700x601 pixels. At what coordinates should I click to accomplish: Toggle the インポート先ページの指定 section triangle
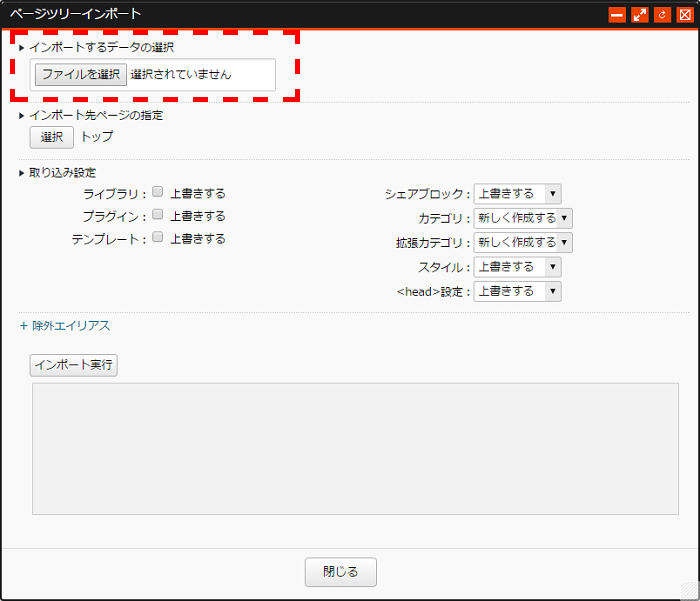21,116
